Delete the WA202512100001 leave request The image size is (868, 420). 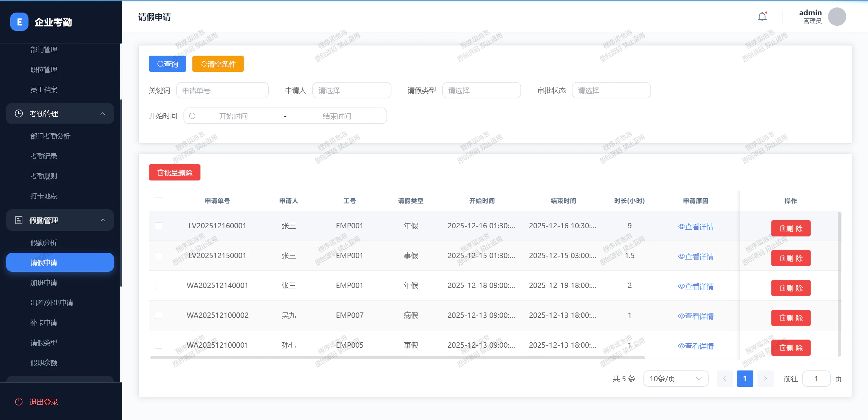pos(791,348)
